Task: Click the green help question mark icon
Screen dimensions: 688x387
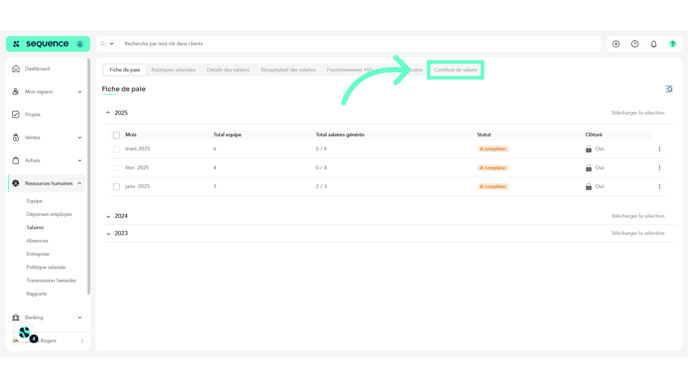Action: pos(673,44)
